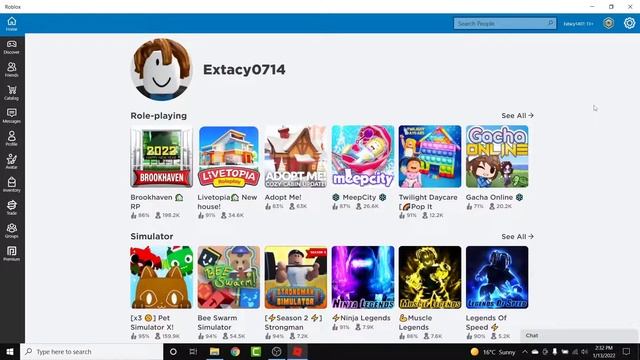Open the Chat panel bar
Viewport: 640px width, 360px height.
pos(579,335)
